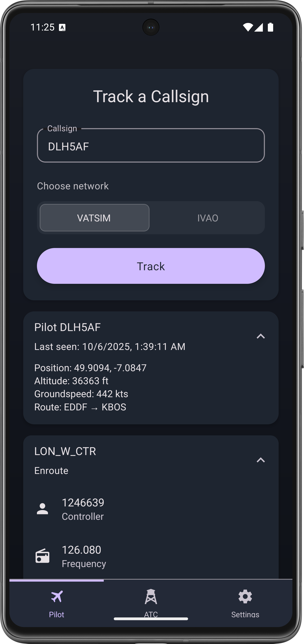Tap the cellular signal icon
Viewport: 304px width, 644px height.
259,27
